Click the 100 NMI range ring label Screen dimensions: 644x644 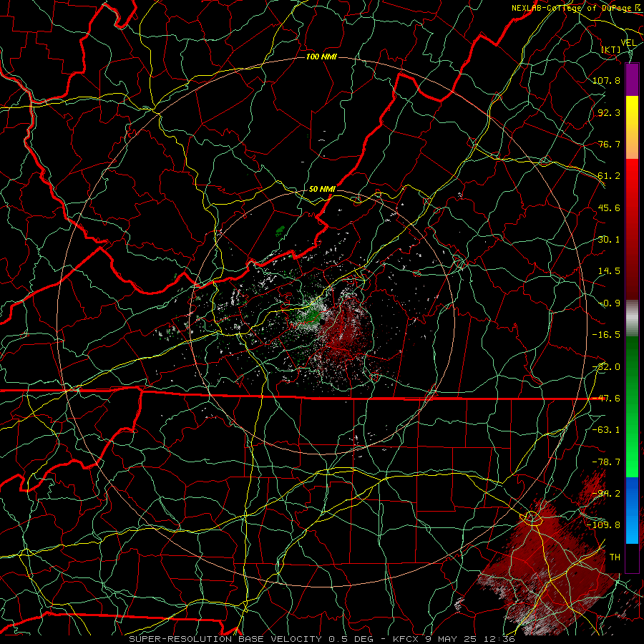point(321,57)
